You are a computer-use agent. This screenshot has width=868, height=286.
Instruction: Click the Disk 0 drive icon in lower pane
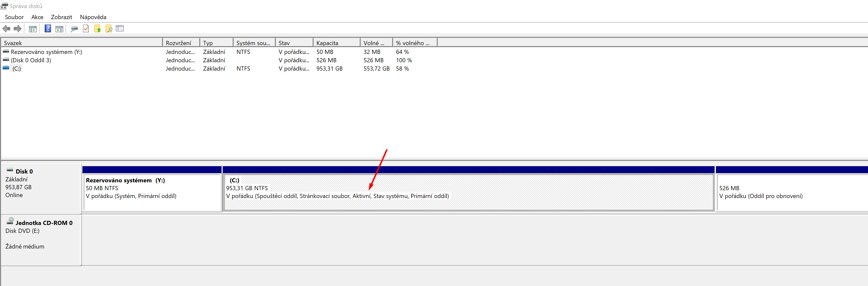(x=10, y=170)
